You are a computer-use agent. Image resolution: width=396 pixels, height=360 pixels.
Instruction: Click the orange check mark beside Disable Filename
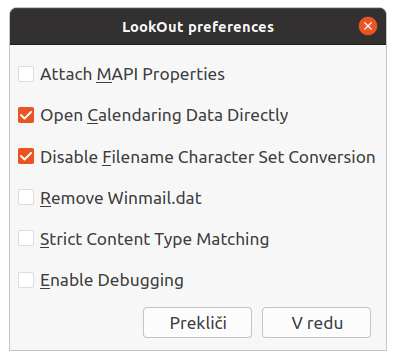[x=26, y=157]
